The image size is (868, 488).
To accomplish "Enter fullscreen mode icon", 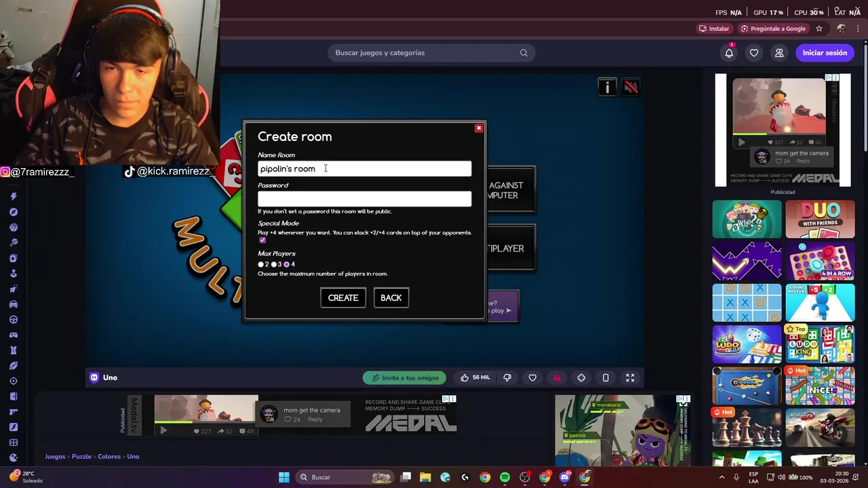I will point(630,378).
